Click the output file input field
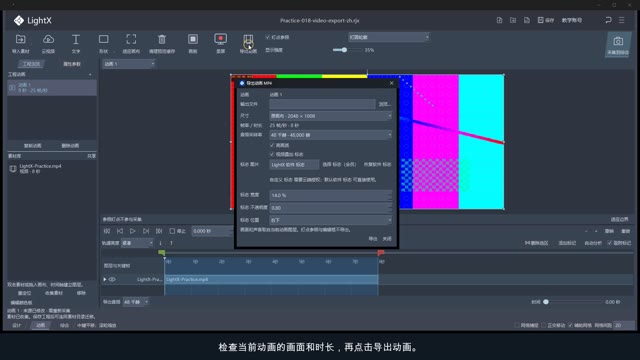The width and height of the screenshot is (640, 360). pyautogui.click(x=322, y=104)
